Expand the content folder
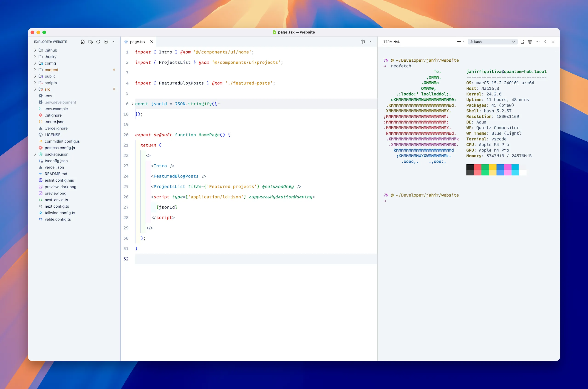Viewport: 588px width, 389px height. click(35, 70)
